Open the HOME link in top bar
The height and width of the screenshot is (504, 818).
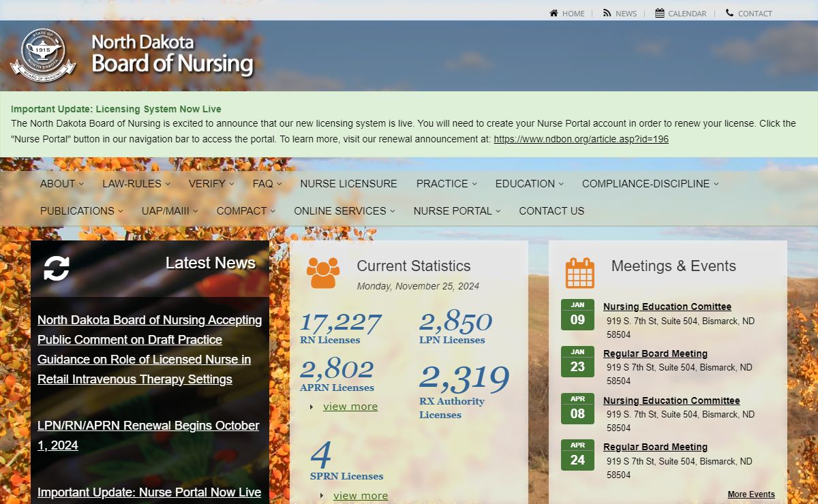coord(573,14)
